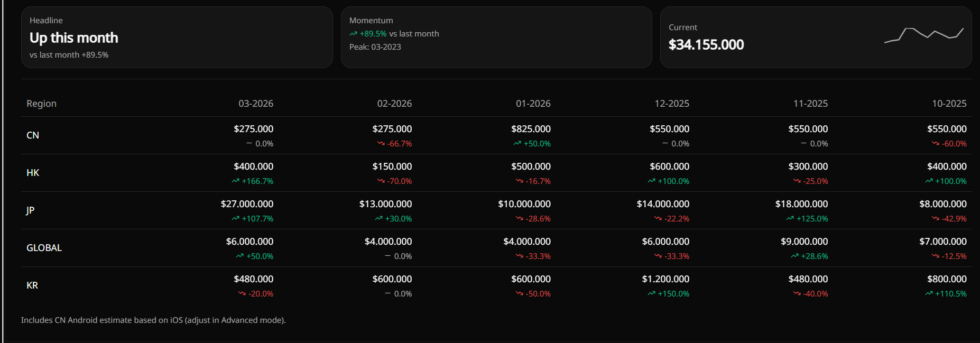Click the 01-2026 column header
The image size is (980, 343).
point(533,104)
